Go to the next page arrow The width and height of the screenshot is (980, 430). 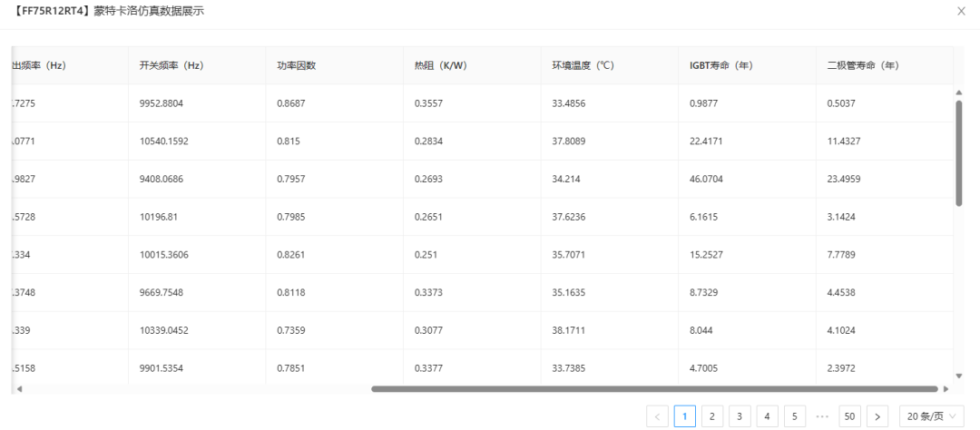click(x=877, y=416)
